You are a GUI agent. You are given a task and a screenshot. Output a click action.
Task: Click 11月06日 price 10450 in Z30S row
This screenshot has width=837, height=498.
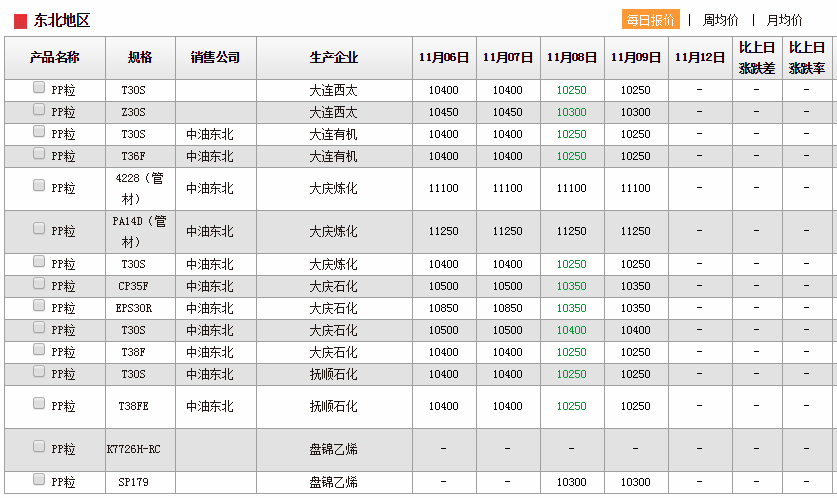tap(444, 112)
